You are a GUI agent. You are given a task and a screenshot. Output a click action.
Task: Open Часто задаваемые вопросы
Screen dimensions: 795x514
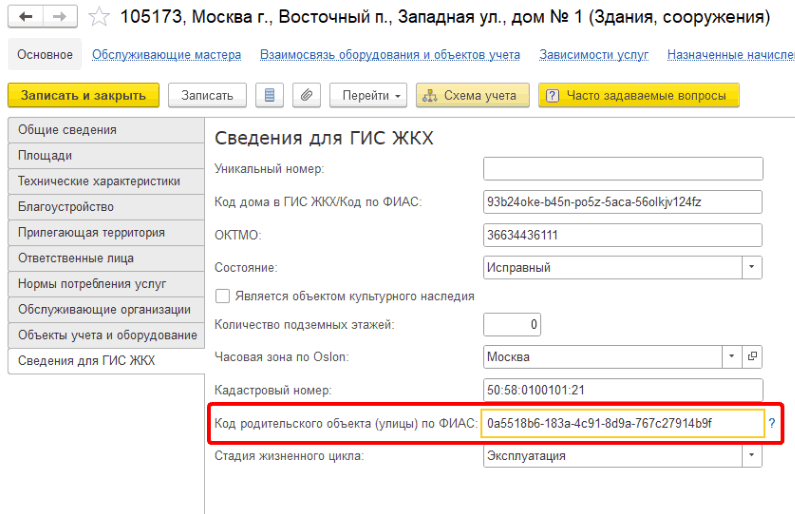coord(639,95)
